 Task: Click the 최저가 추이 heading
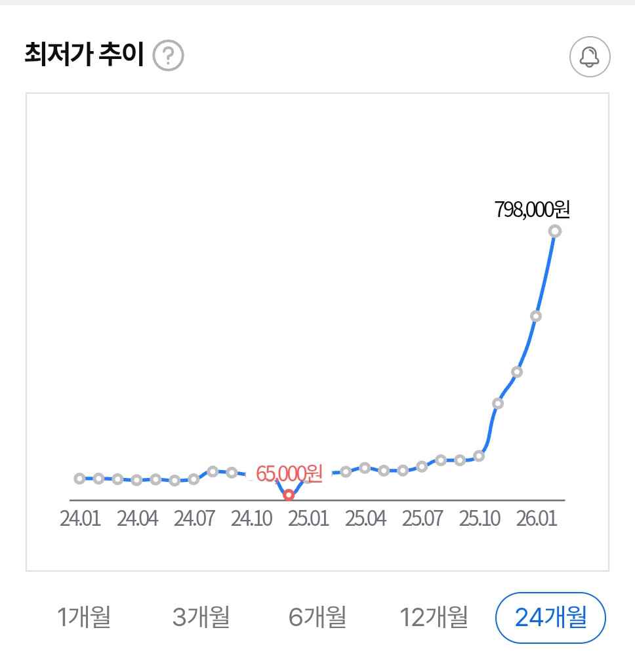tap(83, 56)
